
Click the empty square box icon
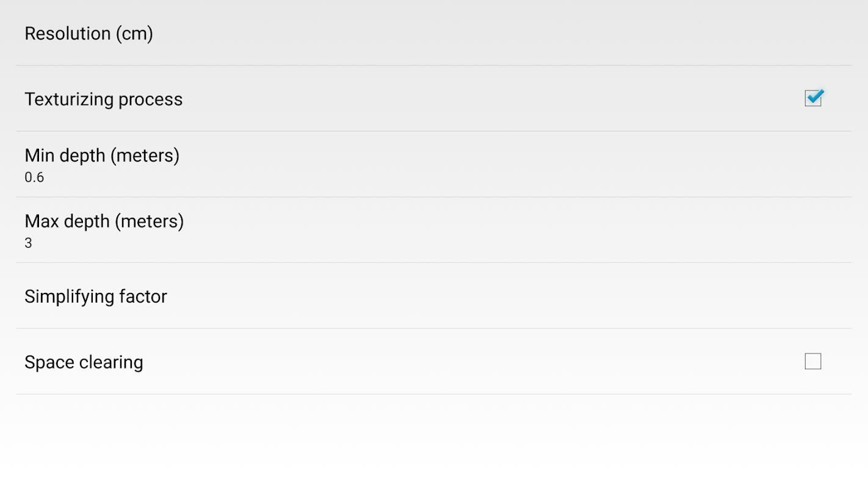(813, 361)
